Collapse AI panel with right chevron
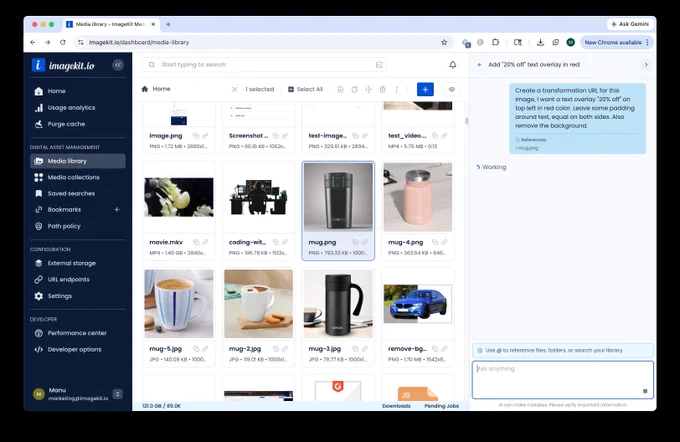680x442 pixels. pyautogui.click(x=646, y=65)
